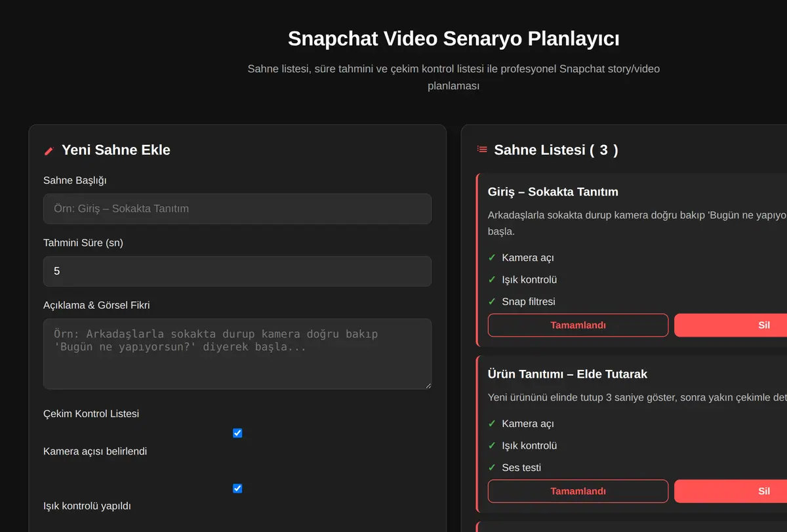Uncheck the Işık kontrolü yapıldı checkbox
Viewport: 787px width, 532px height.
point(237,488)
